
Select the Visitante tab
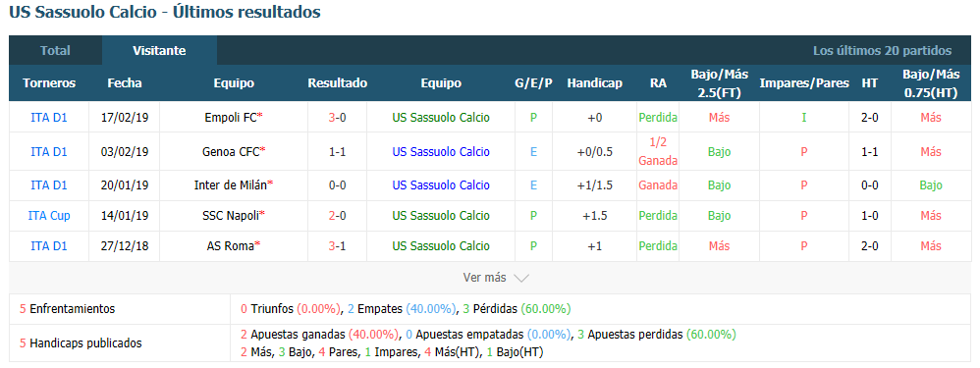click(159, 51)
